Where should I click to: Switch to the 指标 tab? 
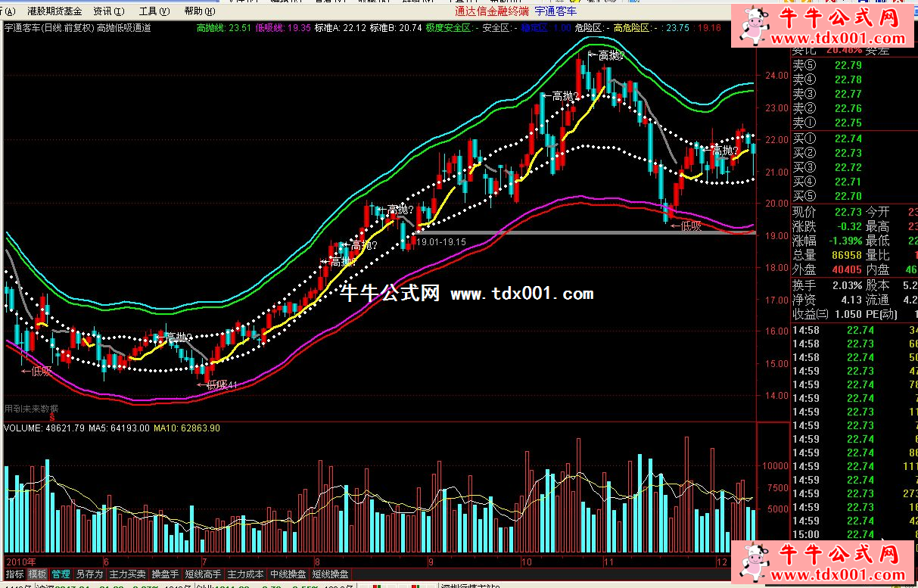click(14, 574)
